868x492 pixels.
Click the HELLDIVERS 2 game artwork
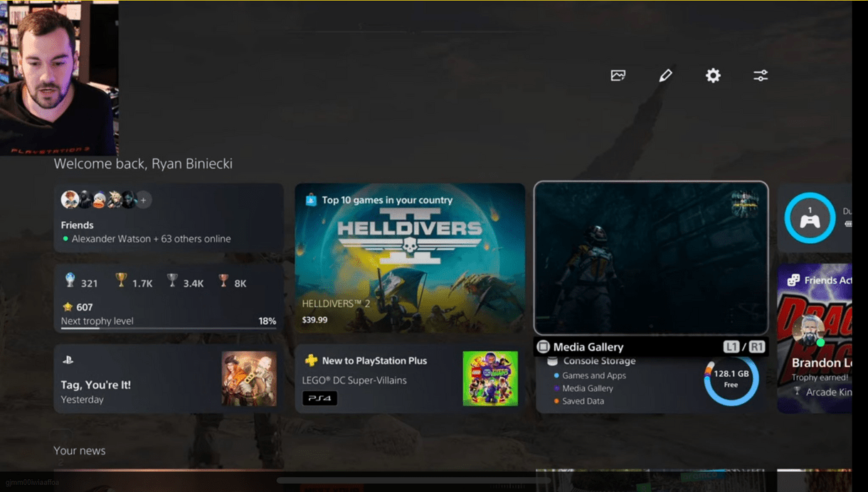pyautogui.click(x=410, y=258)
